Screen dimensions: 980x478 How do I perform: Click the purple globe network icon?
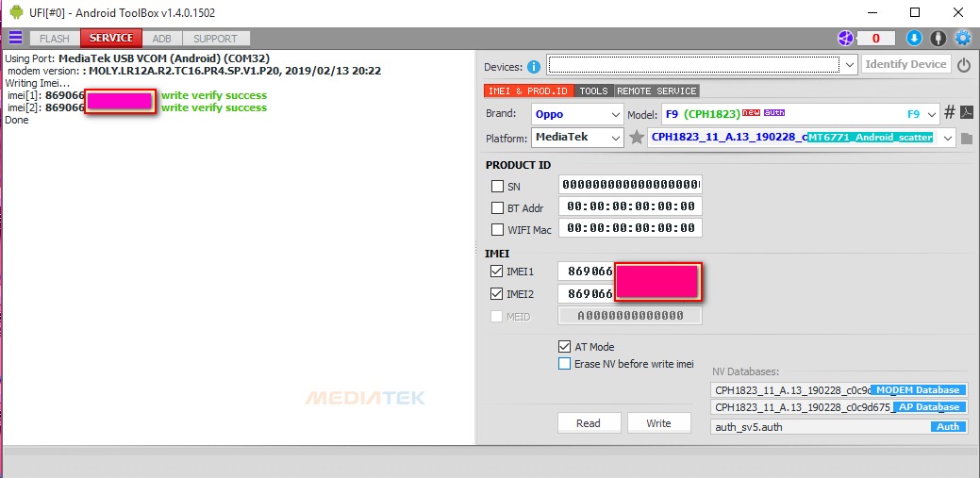coord(845,39)
